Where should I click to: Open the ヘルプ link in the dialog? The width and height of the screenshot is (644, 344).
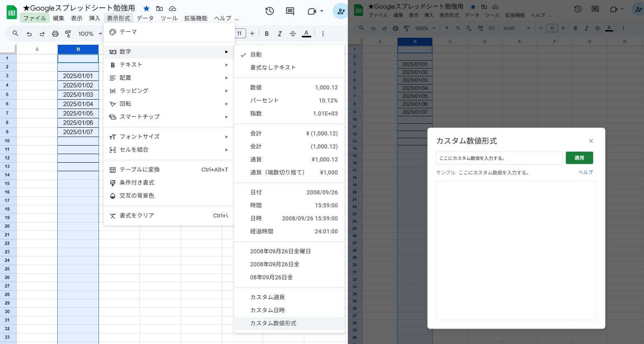pyautogui.click(x=585, y=172)
